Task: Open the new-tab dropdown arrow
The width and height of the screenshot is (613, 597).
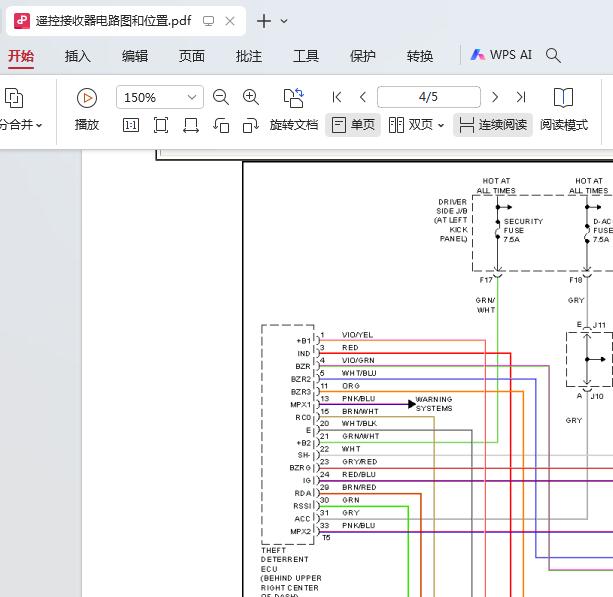Action: pyautogui.click(x=284, y=21)
